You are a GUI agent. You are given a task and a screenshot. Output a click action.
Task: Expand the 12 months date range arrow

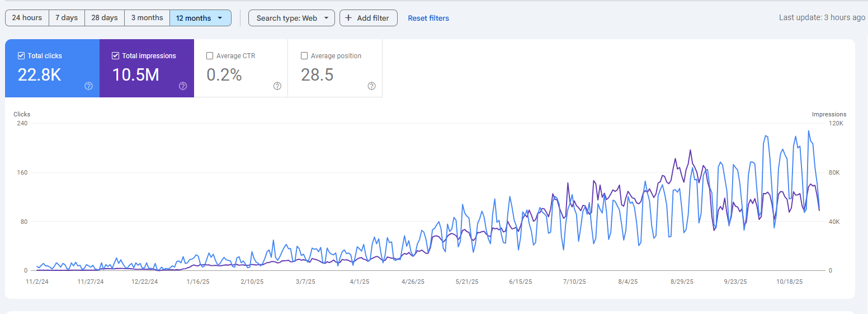tap(220, 18)
